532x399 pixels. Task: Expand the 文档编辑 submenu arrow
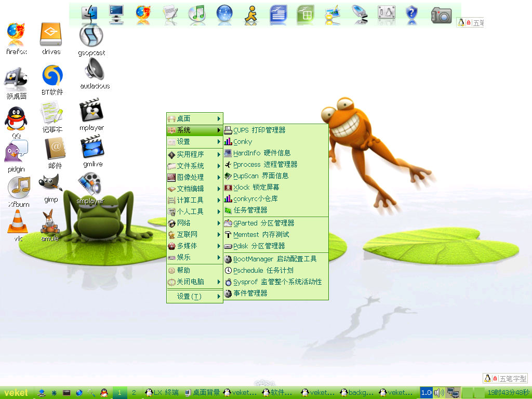click(219, 189)
